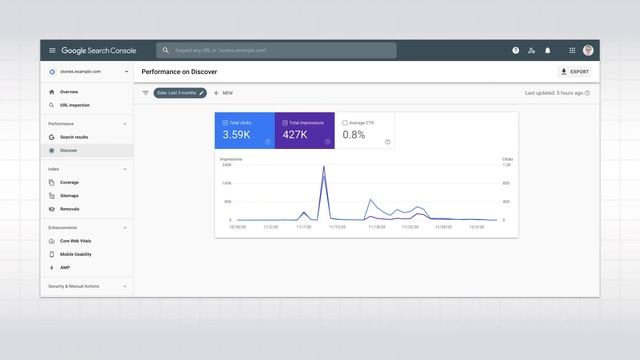Screen dimensions: 640x360
Task: Click the Overview home icon
Action: pos(51,92)
